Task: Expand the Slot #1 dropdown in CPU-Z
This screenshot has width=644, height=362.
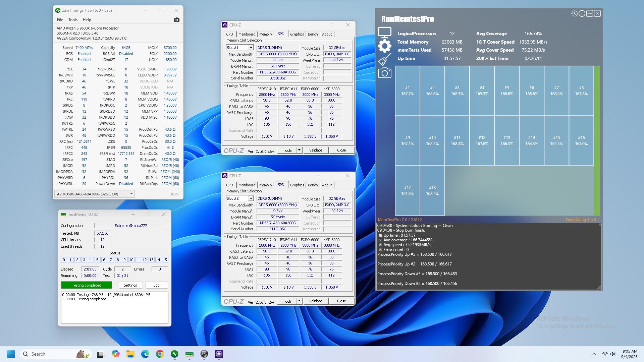Action: coord(251,48)
